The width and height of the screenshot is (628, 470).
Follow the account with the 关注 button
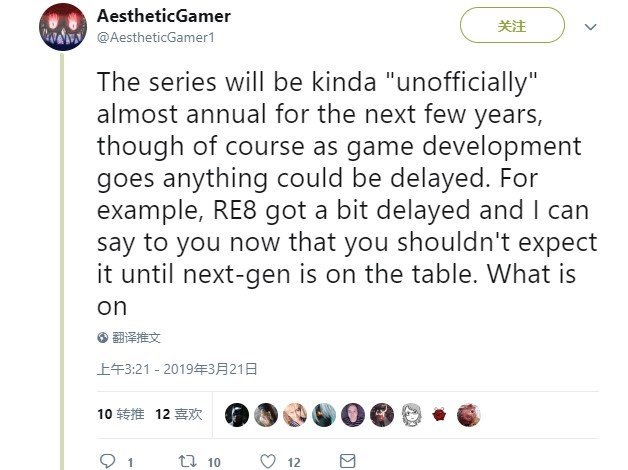(x=512, y=25)
